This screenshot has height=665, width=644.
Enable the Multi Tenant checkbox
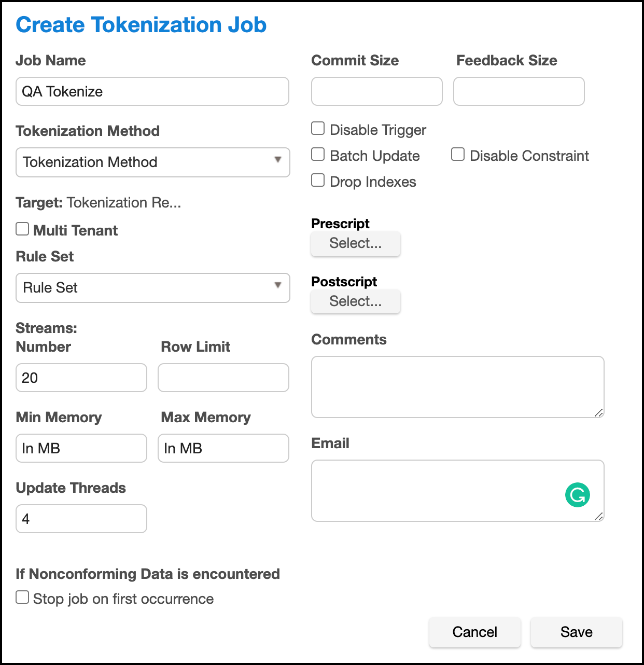pos(22,229)
